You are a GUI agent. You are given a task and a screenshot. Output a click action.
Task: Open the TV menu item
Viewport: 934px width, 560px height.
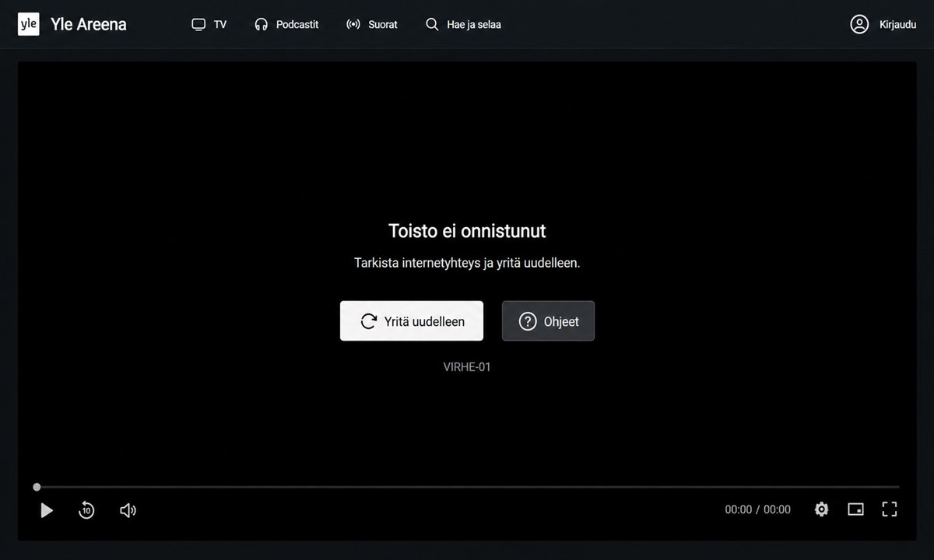tap(209, 24)
